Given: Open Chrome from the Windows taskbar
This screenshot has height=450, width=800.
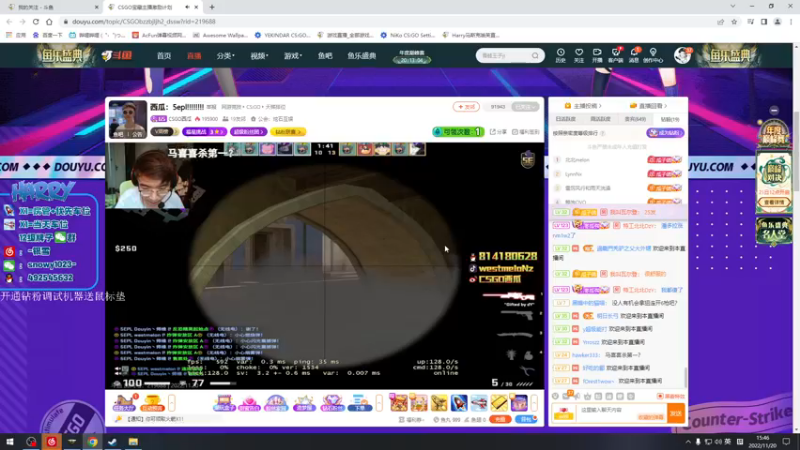Looking at the screenshot, I should coord(92,441).
